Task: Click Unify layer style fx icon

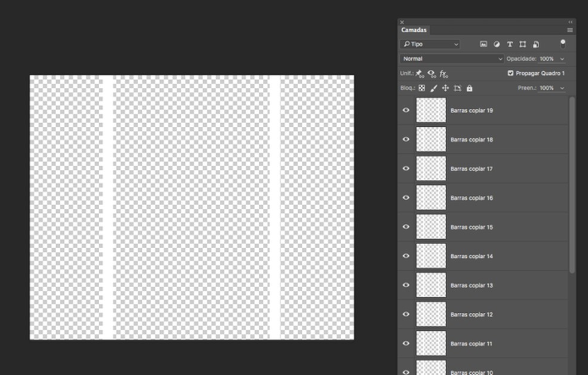Action: click(443, 74)
